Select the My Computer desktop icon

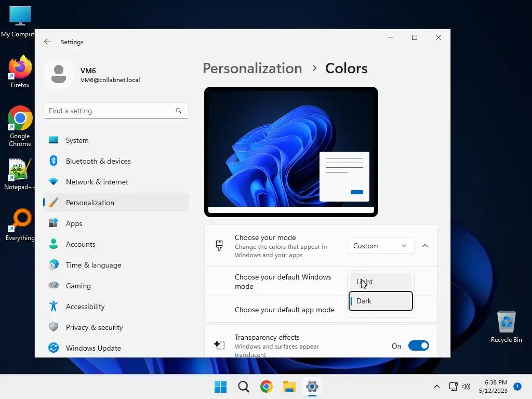click(18, 22)
